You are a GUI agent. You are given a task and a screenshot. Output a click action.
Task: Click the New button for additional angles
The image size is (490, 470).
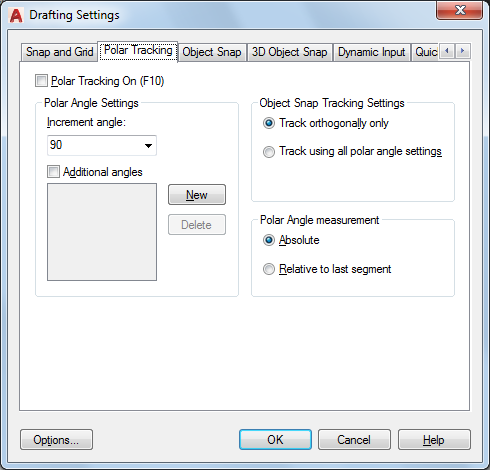(x=197, y=195)
